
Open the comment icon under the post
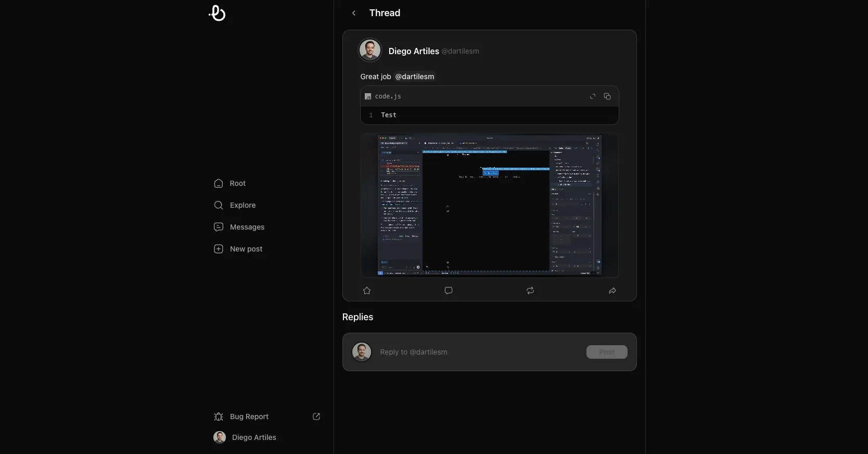point(449,291)
